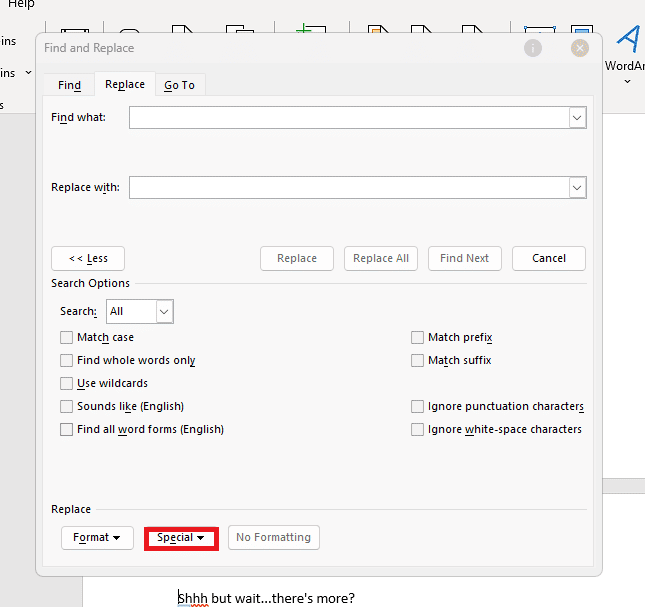Click the info icon in dialog title bar
The height and width of the screenshot is (607, 645).
[533, 48]
